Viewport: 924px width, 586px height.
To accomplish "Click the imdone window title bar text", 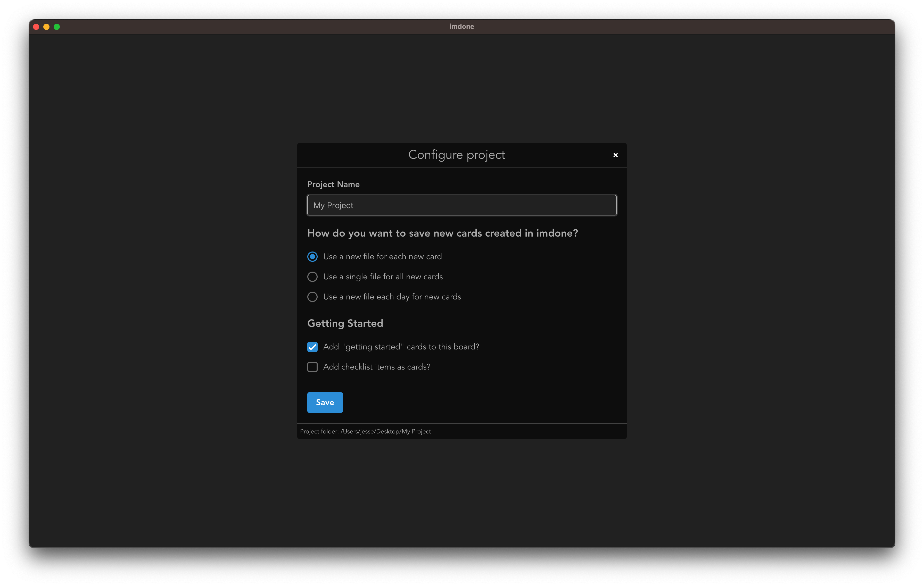I will [x=462, y=27].
